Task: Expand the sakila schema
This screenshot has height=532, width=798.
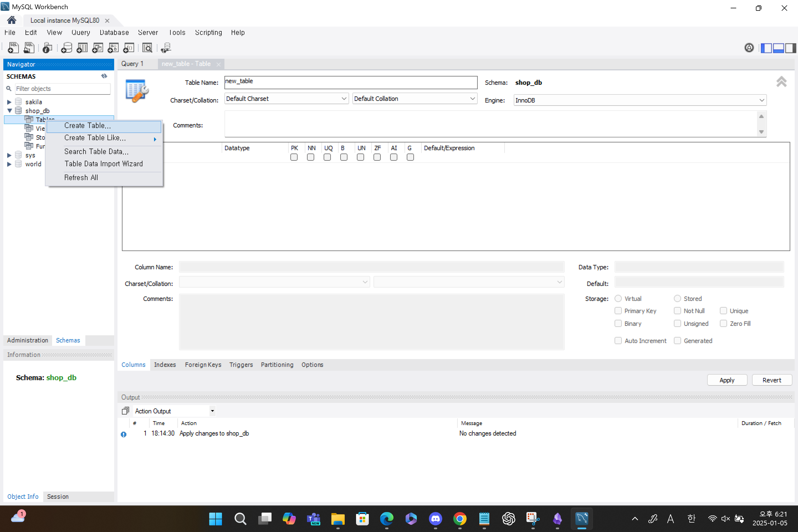Action: [9, 102]
